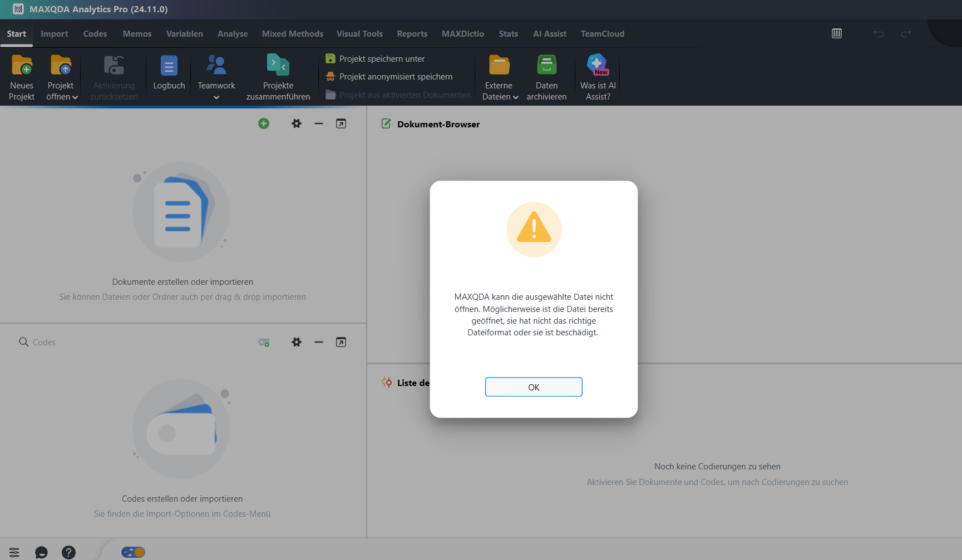Viewport: 962px width, 560px height.
Task: Open the Variablen tab
Action: click(x=185, y=34)
